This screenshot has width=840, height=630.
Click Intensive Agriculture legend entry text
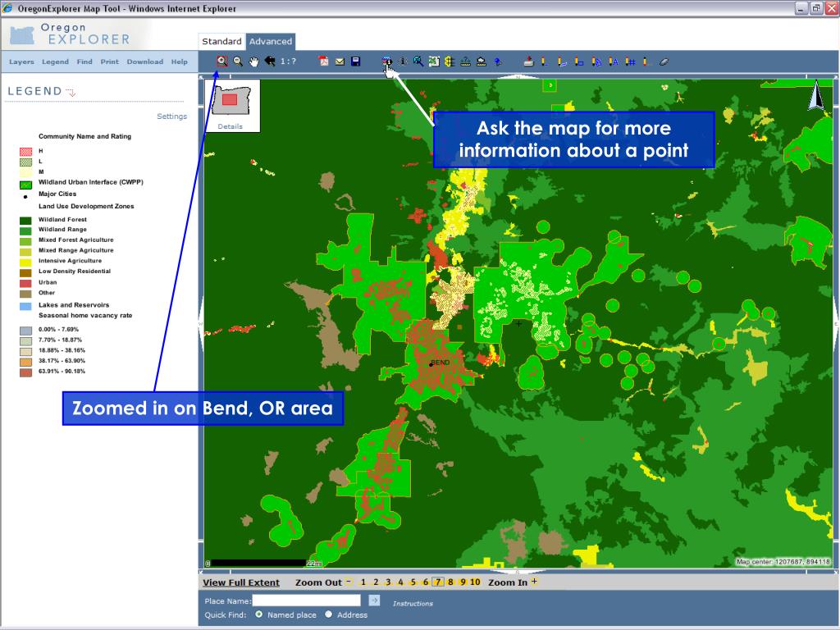pos(70,261)
